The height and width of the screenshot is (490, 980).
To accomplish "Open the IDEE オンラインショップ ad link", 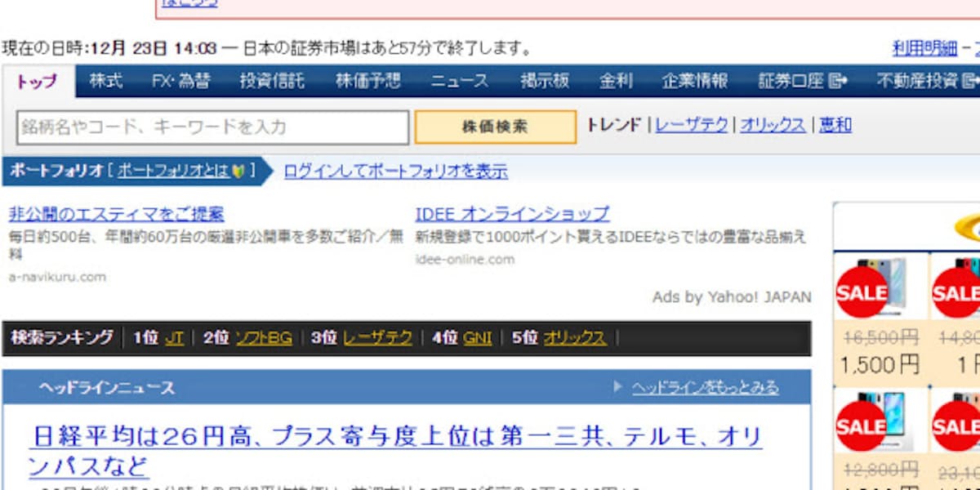I will [512, 214].
